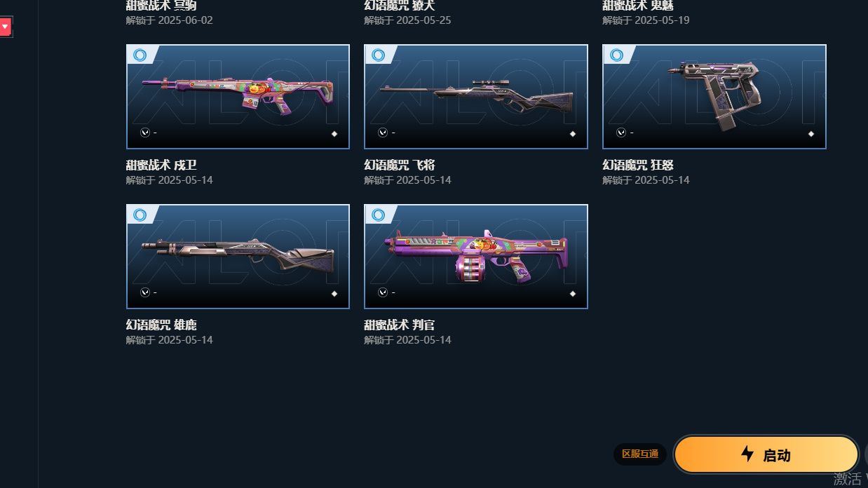Select the 幻语魔咒 飞将 sniper skin thumbnail
Viewport: 868px width, 488px height.
click(x=476, y=97)
